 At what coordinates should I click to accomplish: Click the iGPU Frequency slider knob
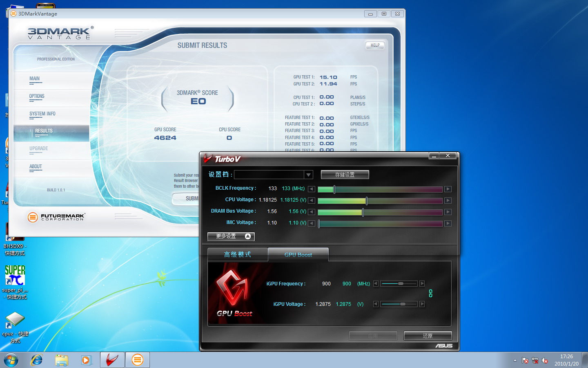[x=401, y=283]
